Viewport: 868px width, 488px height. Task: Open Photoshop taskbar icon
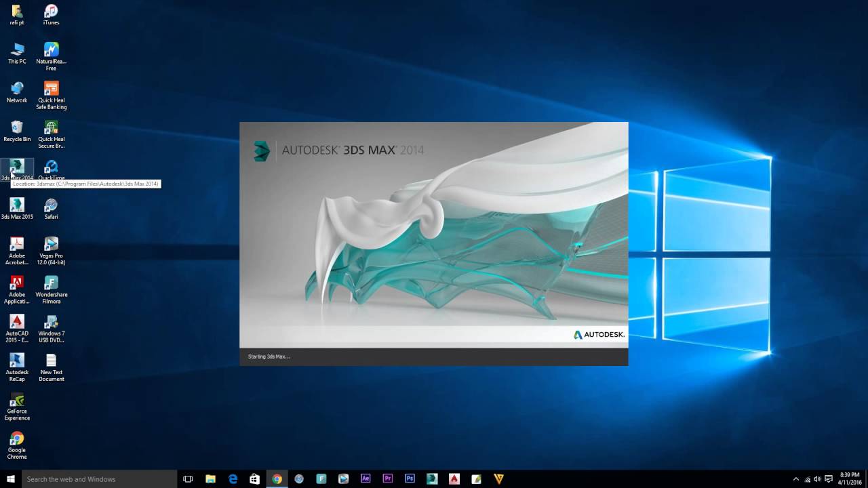[x=410, y=479]
